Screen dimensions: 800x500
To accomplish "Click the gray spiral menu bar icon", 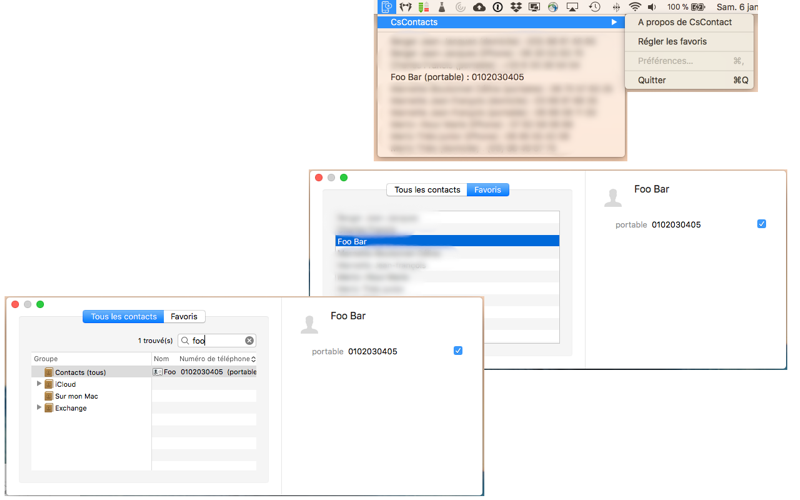I will 460,7.
